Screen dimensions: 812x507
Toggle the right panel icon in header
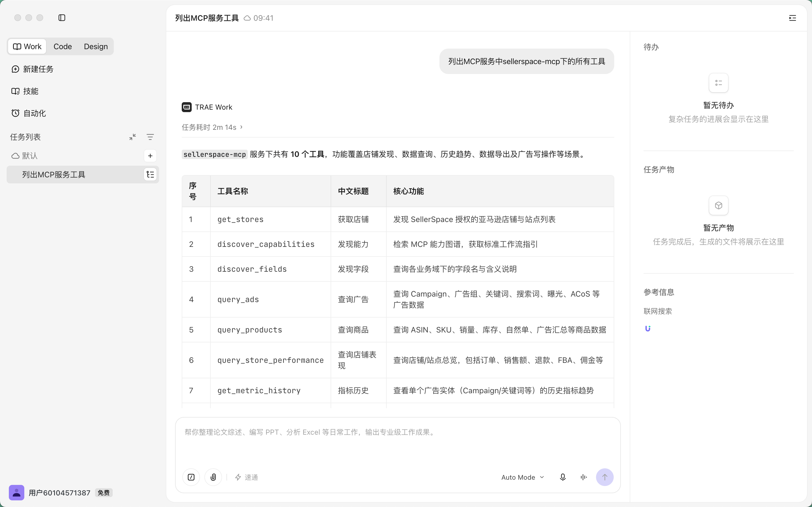point(793,18)
